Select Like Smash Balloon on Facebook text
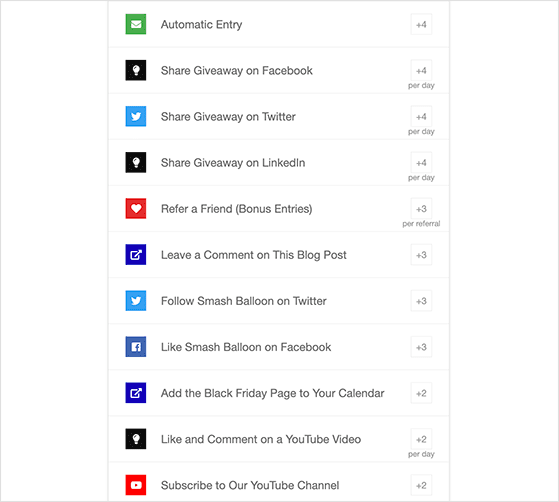Screen dimensions: 559x502 point(246,347)
